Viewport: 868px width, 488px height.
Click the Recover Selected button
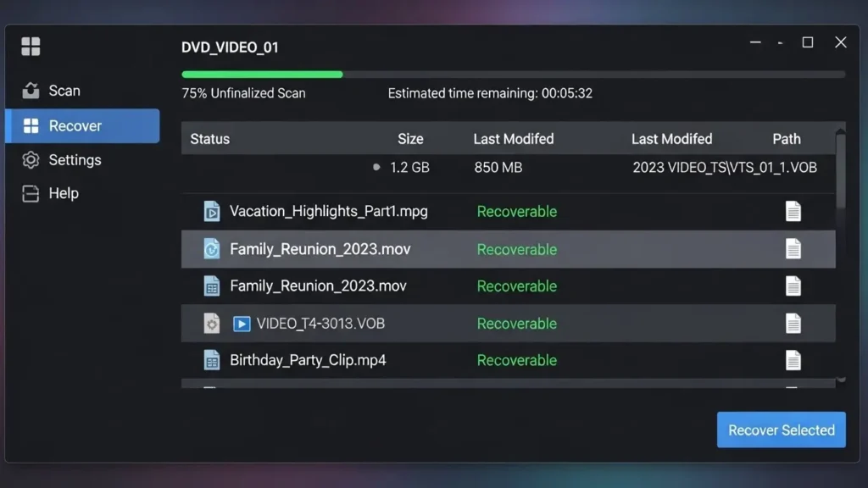[x=781, y=430]
